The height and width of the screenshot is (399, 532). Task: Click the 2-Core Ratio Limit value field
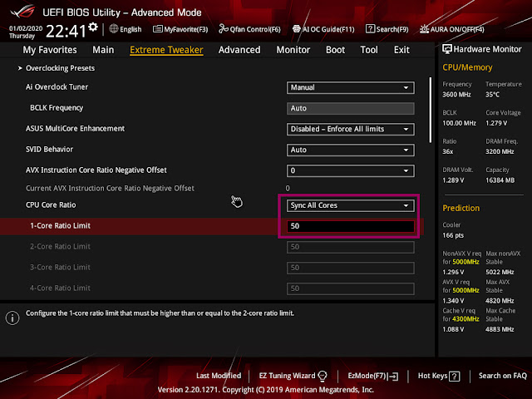[351, 247]
